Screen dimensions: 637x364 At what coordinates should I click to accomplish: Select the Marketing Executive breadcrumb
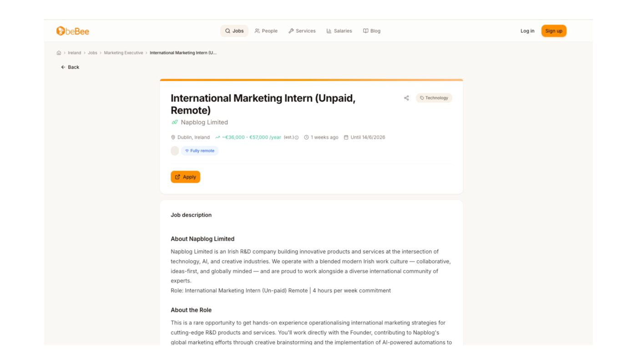[123, 53]
